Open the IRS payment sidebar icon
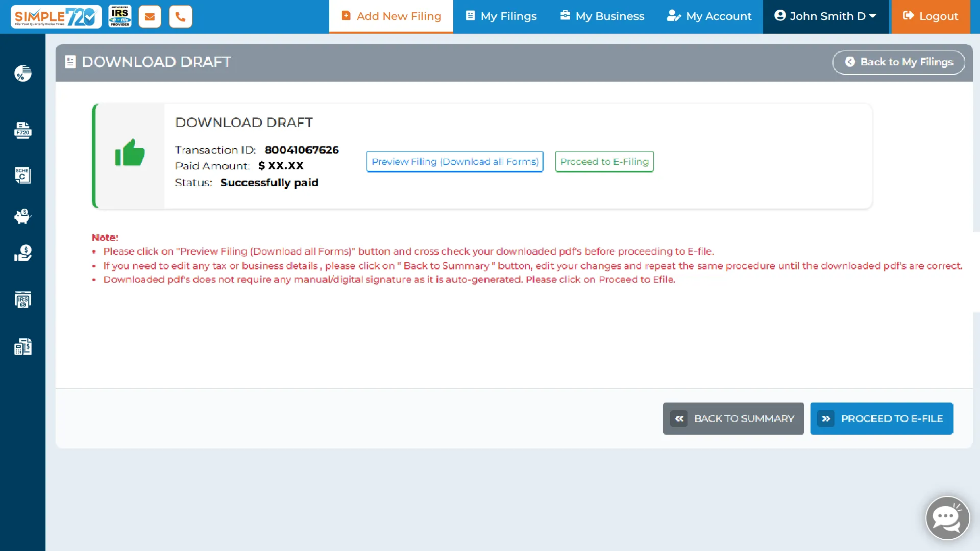 click(22, 299)
